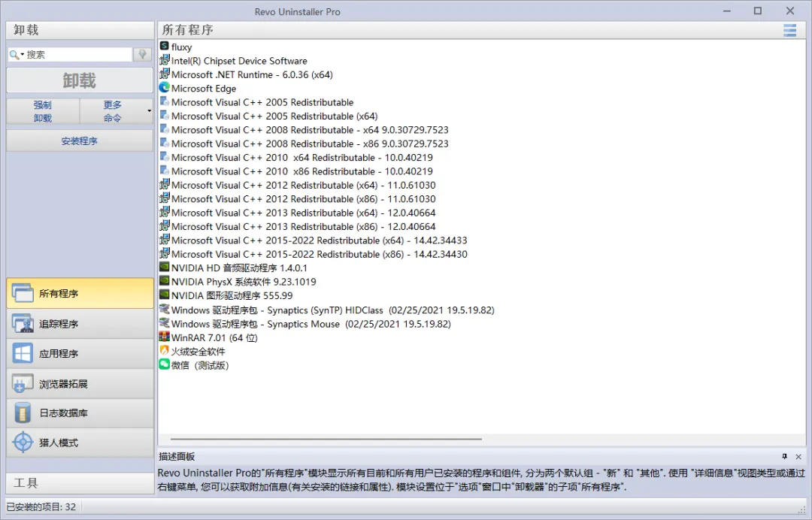Expand the 更多命令 dropdown arrow
This screenshot has height=520, width=812.
click(x=149, y=110)
